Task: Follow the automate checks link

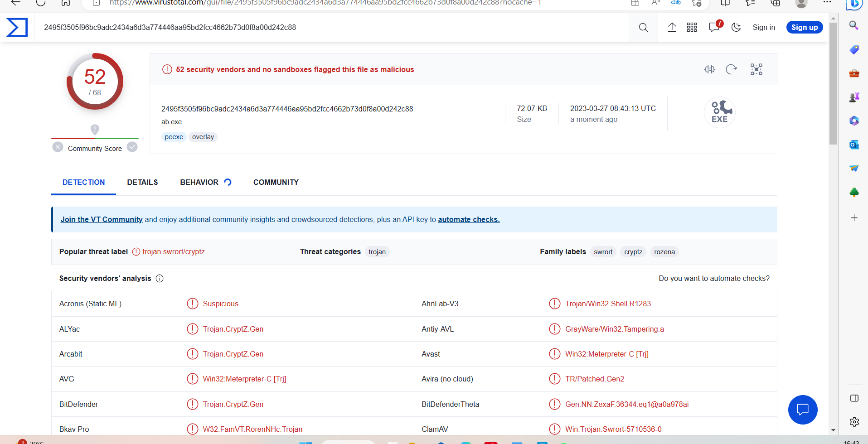Action: 469,220
